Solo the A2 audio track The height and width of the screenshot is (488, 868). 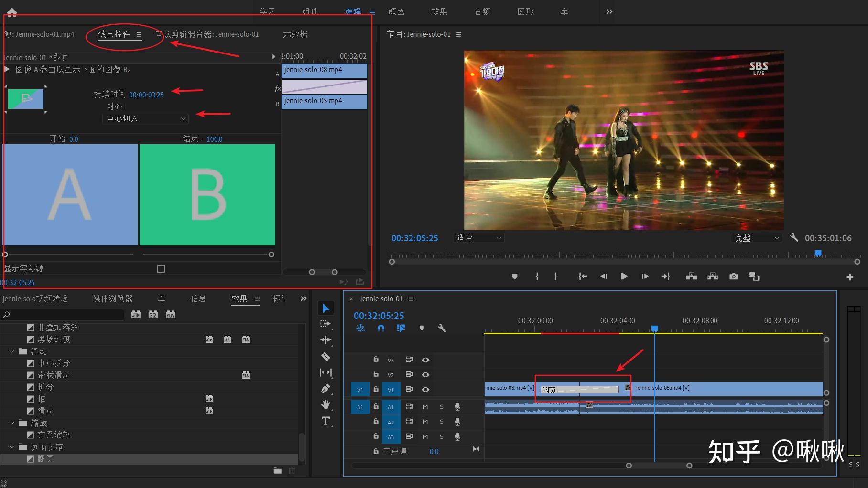pos(442,422)
